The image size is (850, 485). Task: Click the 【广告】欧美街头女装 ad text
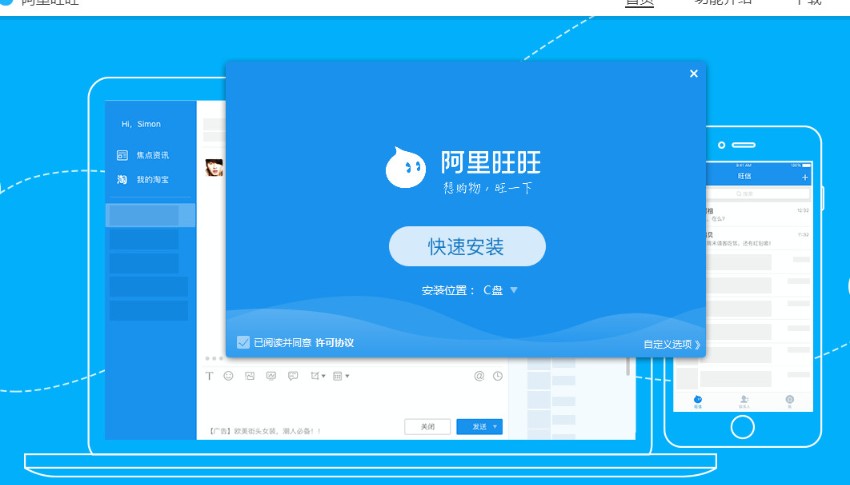click(x=264, y=431)
